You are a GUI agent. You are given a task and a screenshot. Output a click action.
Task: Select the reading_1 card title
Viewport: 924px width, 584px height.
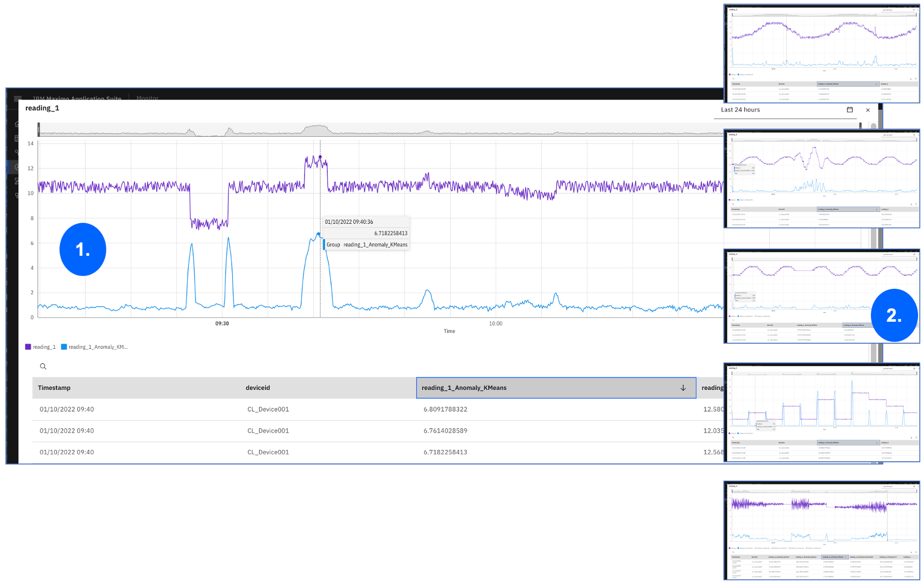42,108
